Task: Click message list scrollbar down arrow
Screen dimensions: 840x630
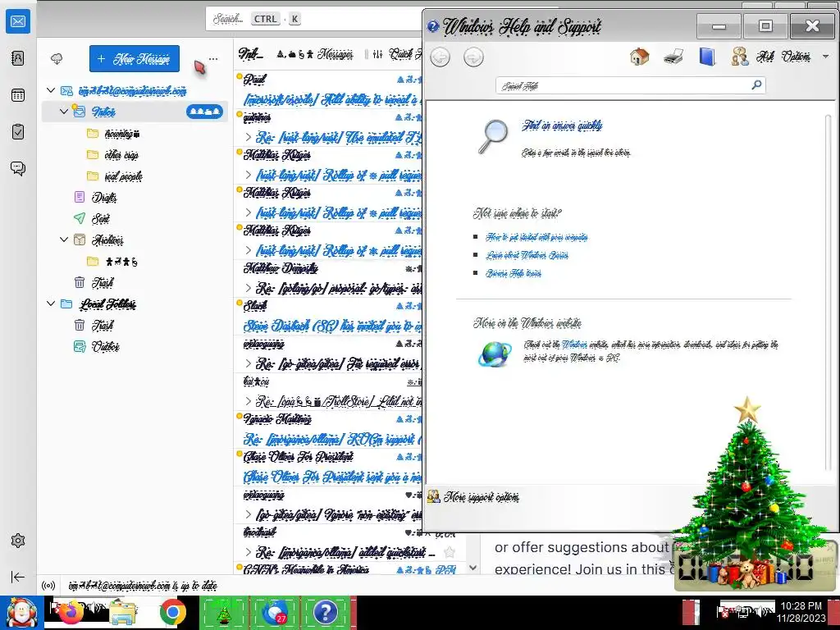Action: point(472,568)
